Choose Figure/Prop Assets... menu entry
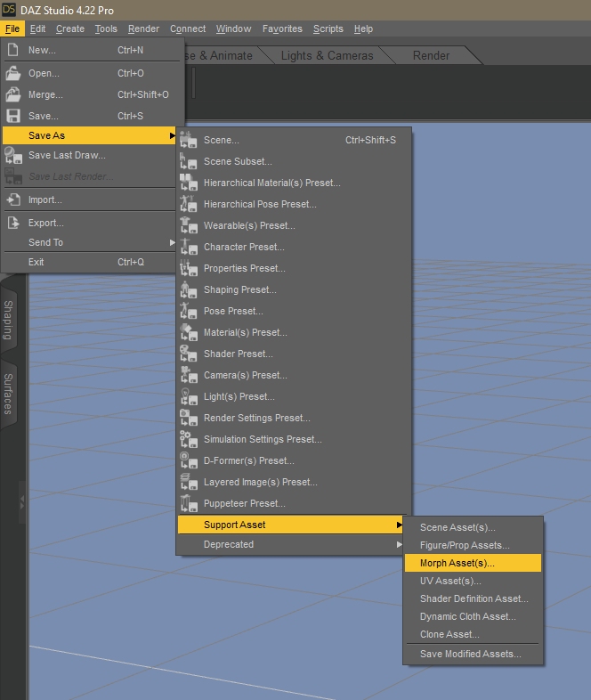 tap(473, 545)
